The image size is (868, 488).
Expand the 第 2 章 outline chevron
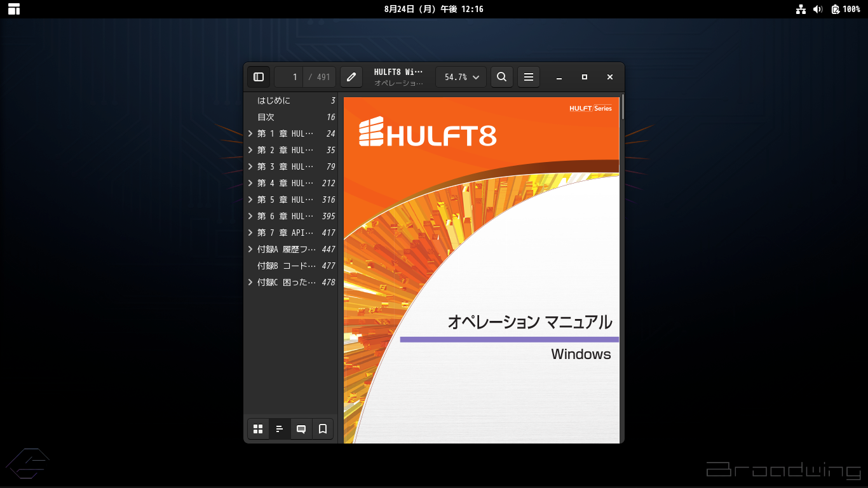click(x=250, y=150)
